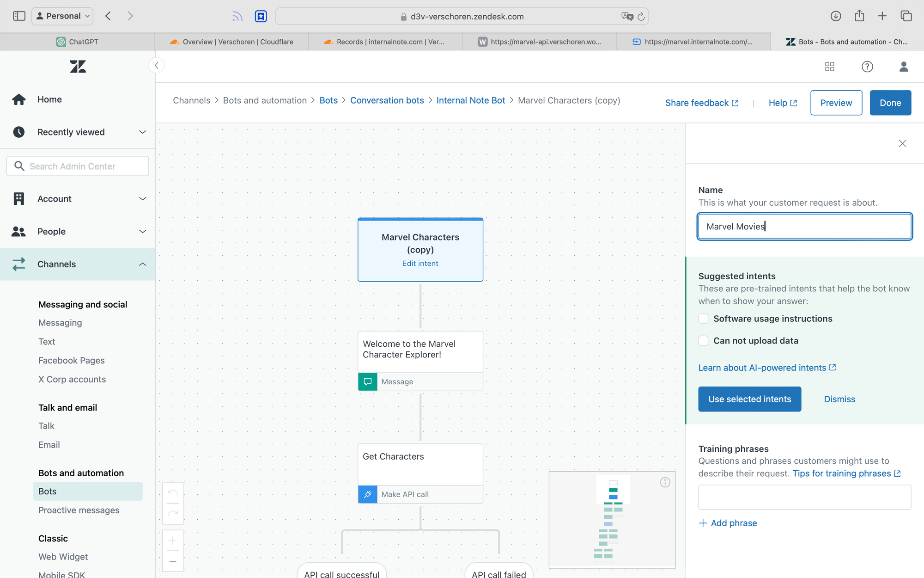Zoom in on the flow canvas
This screenshot has width=924, height=578.
click(x=173, y=541)
